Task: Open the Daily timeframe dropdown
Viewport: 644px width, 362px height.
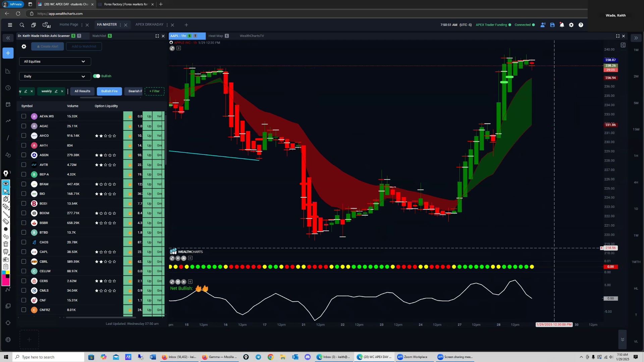Action: click(x=55, y=76)
